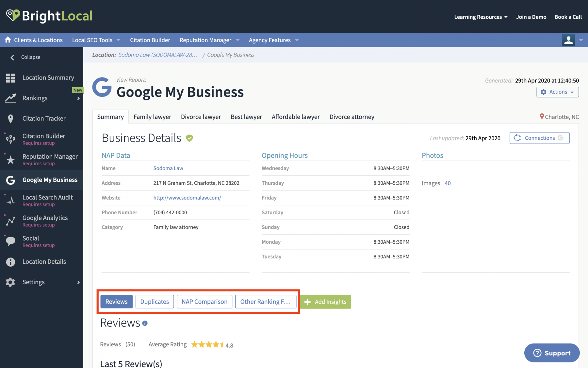Open the sodomalaw.com website link
Image resolution: width=588 pixels, height=368 pixels.
click(x=187, y=198)
